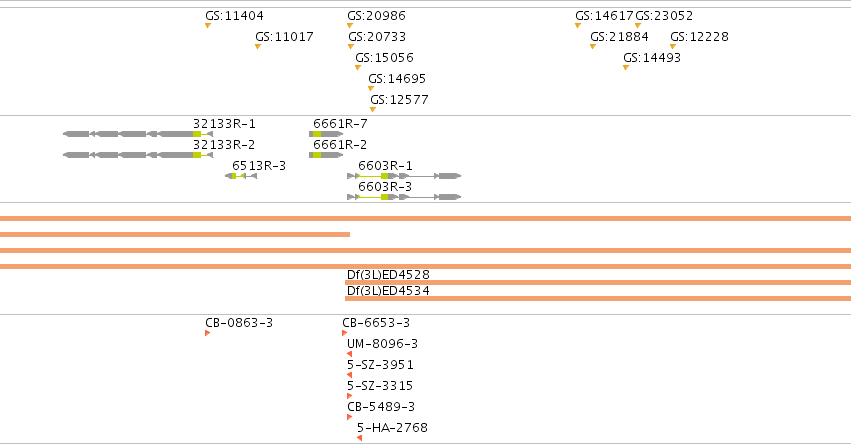
Task: Click the 6513R-3 label text
Action: click(259, 166)
